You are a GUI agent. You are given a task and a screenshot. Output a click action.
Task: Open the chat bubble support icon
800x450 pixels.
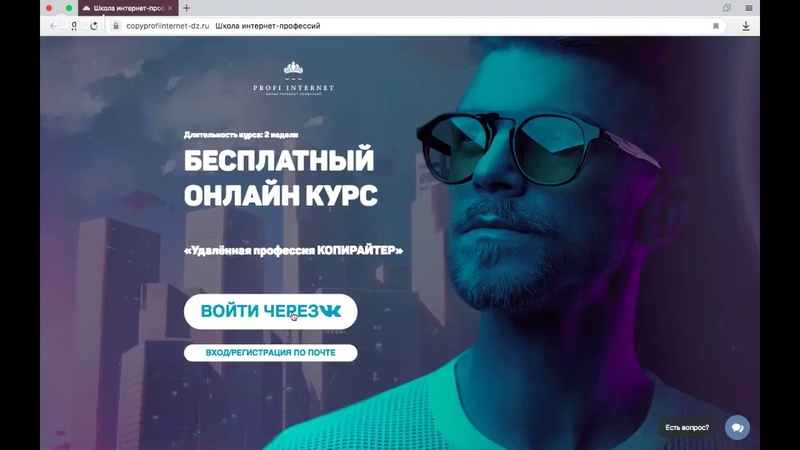(737, 428)
